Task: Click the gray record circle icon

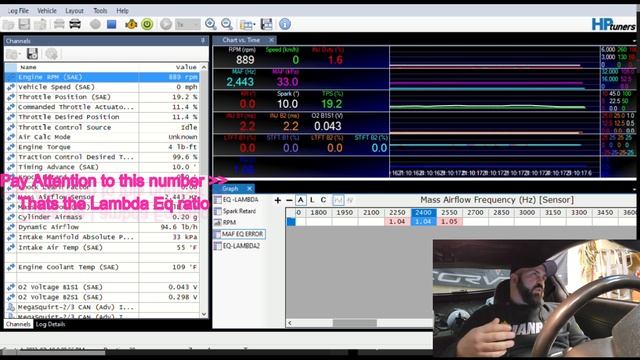Action: [96, 24]
